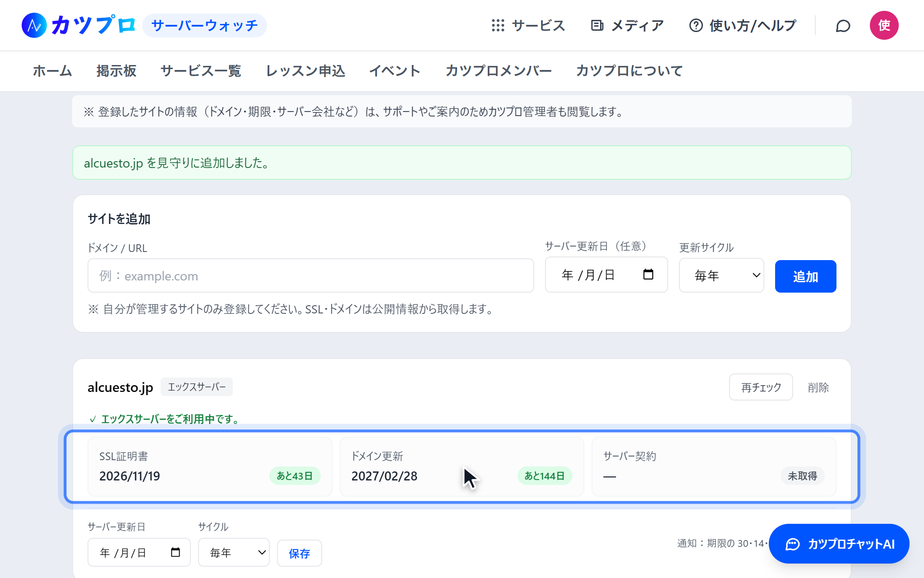Image resolution: width=924 pixels, height=578 pixels.
Task: Click the blue 追加 button
Action: pyautogui.click(x=805, y=276)
